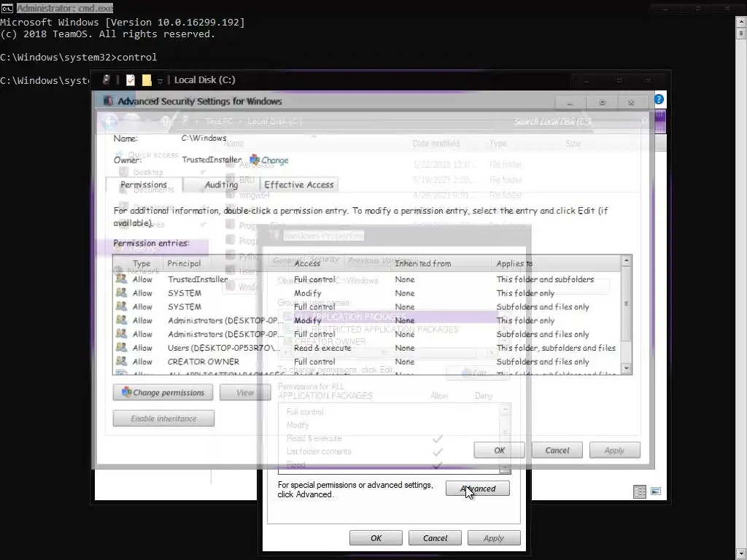Click Apply in Advanced Security Settings
747x560 pixels.
614,450
